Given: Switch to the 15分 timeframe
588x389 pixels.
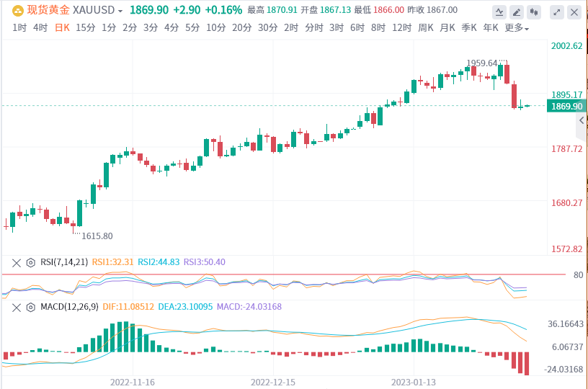Looking at the screenshot, I should click(86, 27).
